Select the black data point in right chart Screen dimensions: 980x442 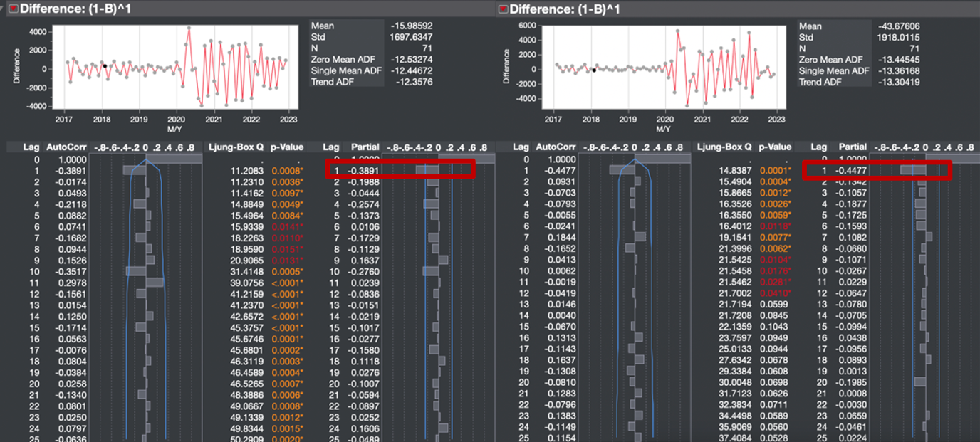594,70
